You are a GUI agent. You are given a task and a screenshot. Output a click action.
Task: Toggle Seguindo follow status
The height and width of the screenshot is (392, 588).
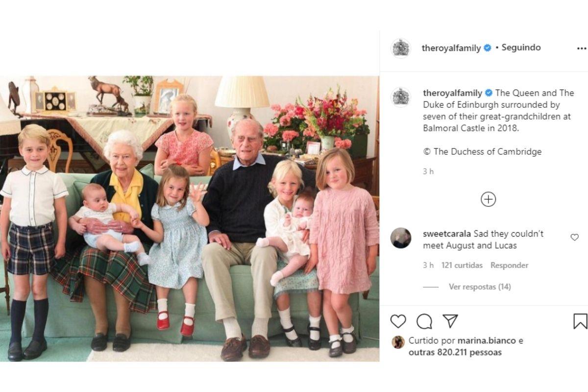tap(521, 48)
